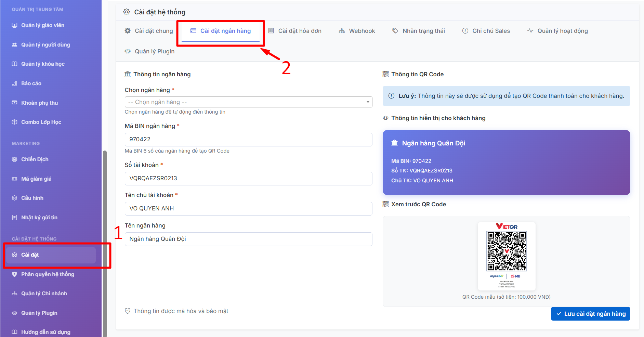
Task: Click the Quản lý hoạt động pulse icon
Action: [530, 31]
